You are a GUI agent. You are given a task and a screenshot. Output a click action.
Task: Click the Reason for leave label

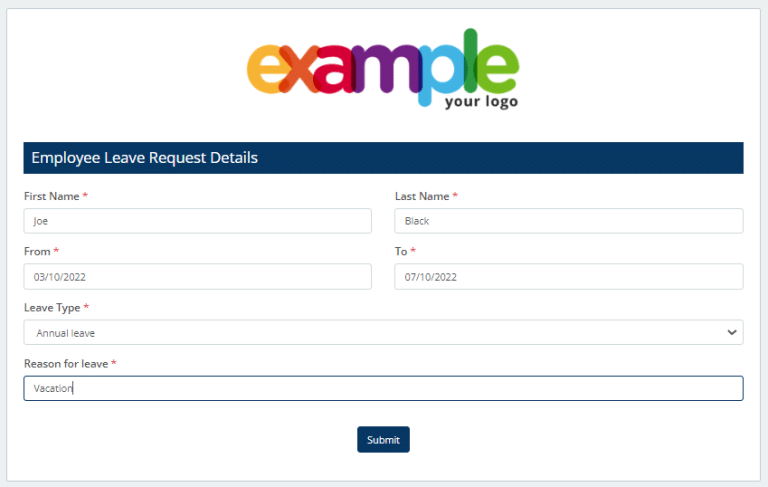(65, 364)
